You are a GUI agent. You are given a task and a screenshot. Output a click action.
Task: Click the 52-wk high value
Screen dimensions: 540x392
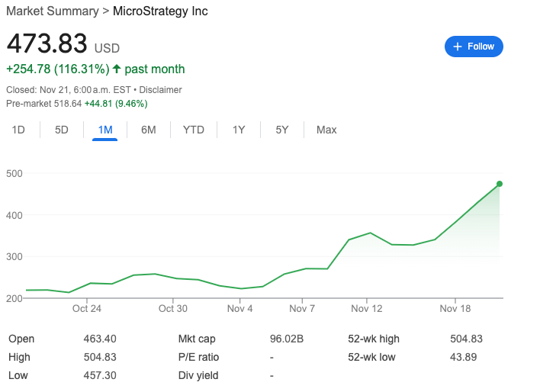pyautogui.click(x=466, y=339)
